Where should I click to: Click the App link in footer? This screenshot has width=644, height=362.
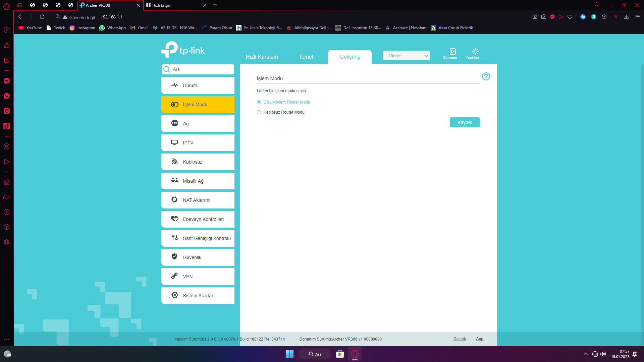pyautogui.click(x=479, y=339)
